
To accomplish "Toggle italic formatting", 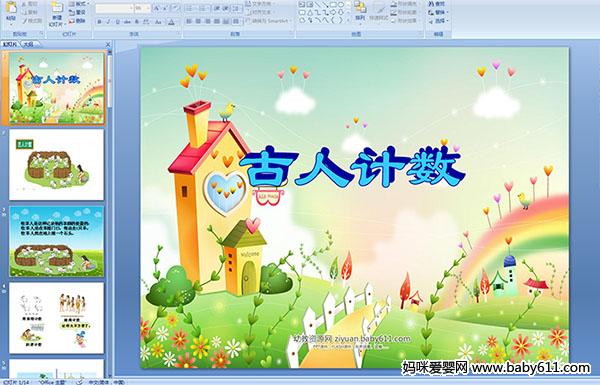I will [108, 22].
